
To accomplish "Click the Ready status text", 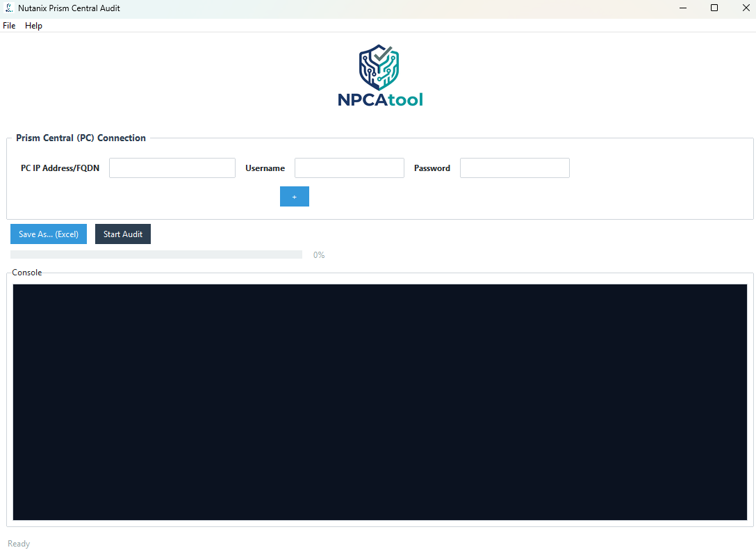I will click(18, 543).
